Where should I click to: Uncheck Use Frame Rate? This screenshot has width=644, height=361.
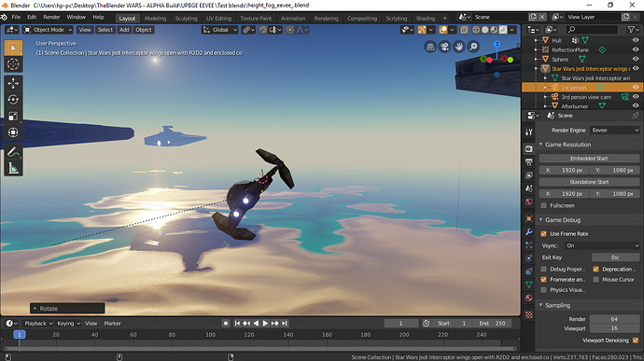[x=544, y=234]
